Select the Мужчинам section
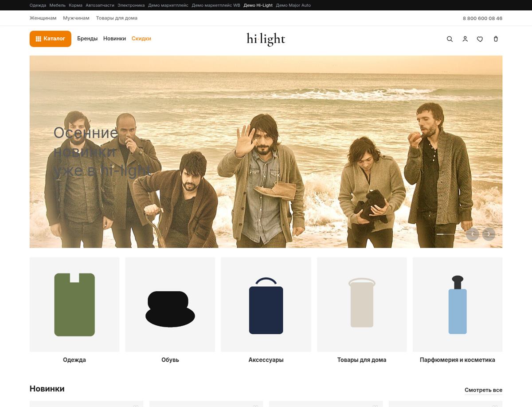 pyautogui.click(x=76, y=18)
